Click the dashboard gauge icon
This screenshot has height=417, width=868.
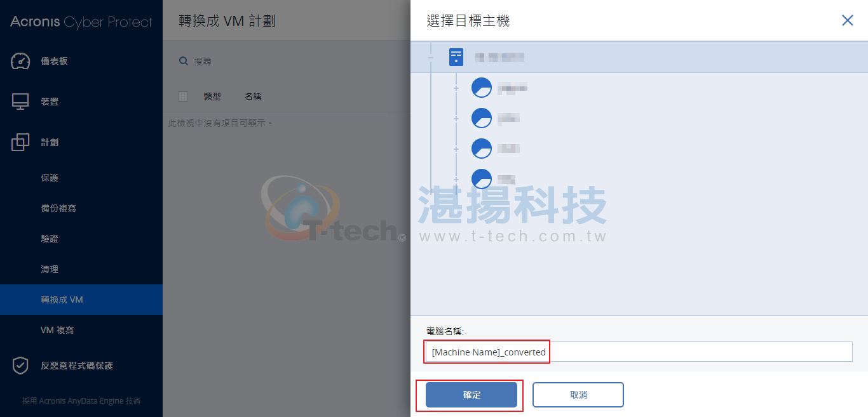[x=20, y=61]
